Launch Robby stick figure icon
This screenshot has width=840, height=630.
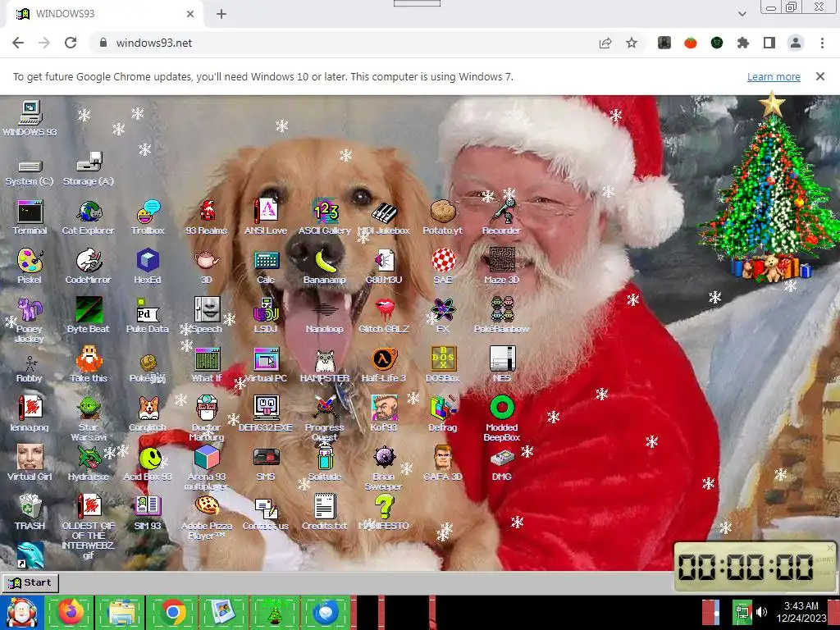click(30, 368)
